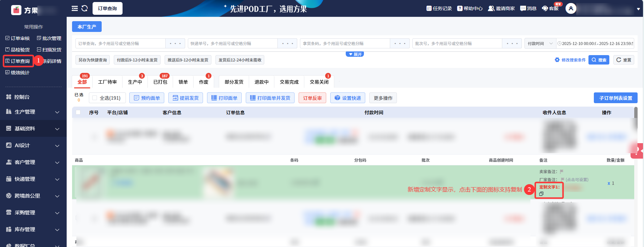Switch to the 已打包 tab

tap(160, 82)
